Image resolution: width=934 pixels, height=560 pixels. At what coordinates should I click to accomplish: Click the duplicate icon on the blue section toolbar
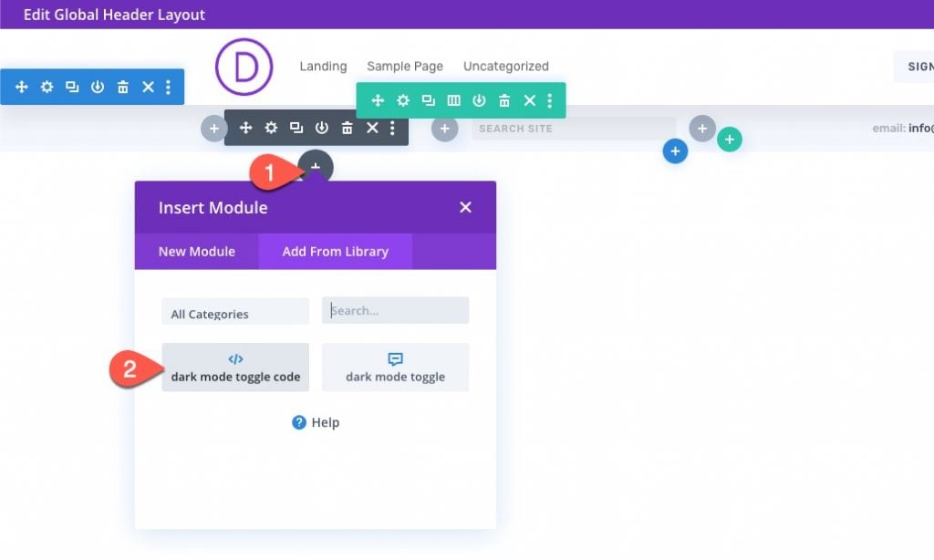pos(73,87)
